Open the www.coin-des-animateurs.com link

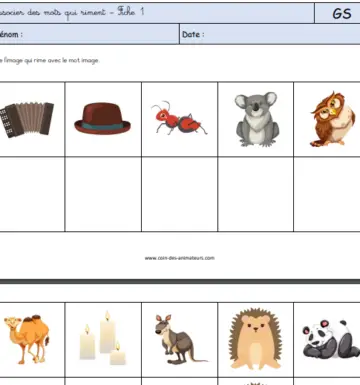pos(179,258)
